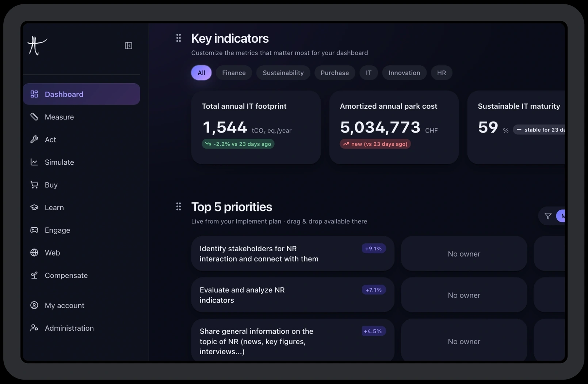
Task: Click the +9.1% impact badge
Action: coord(374,249)
